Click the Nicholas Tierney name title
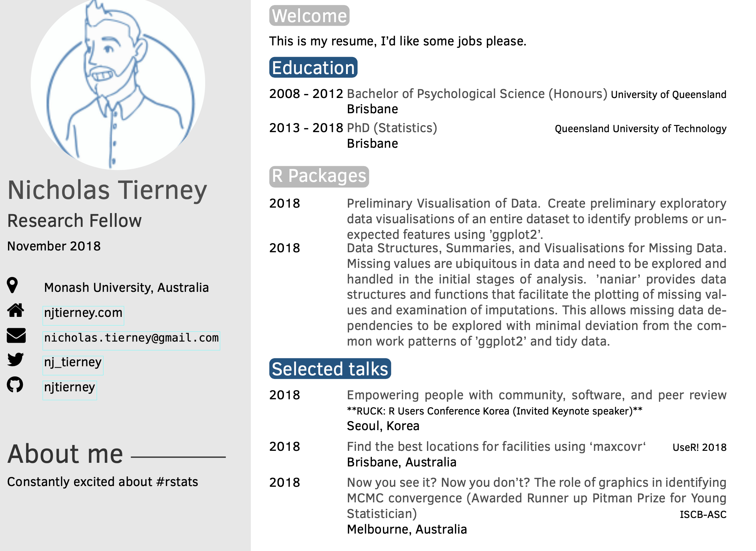The width and height of the screenshot is (756, 551). (107, 190)
